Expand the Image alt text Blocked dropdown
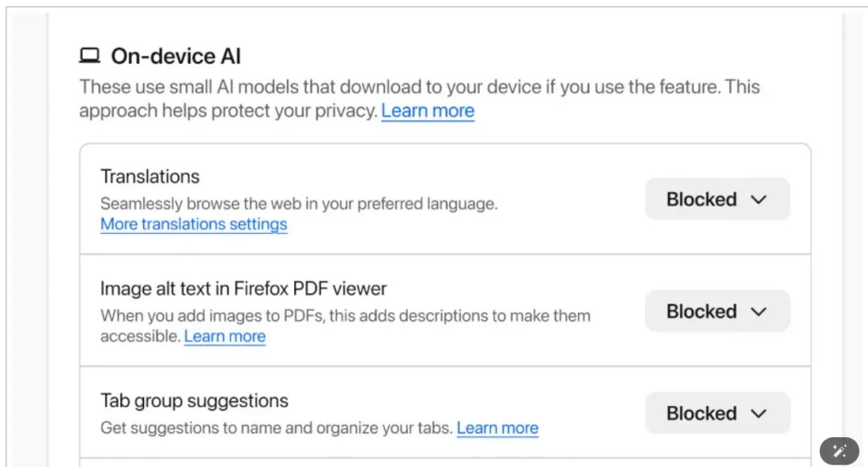 717,311
